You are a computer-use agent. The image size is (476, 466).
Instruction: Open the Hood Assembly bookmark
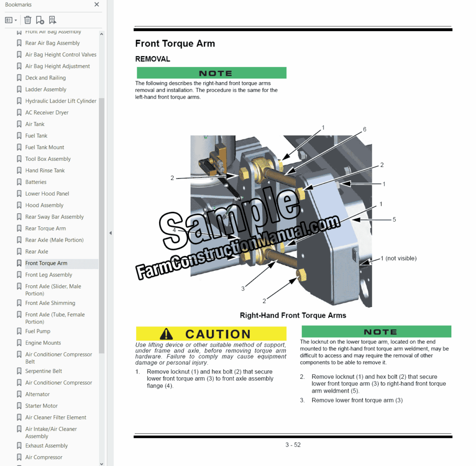[x=44, y=205]
